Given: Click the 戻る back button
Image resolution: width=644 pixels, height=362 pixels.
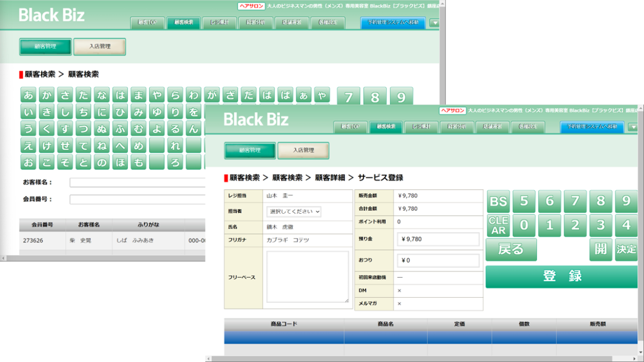Looking at the screenshot, I should click(x=511, y=250).
